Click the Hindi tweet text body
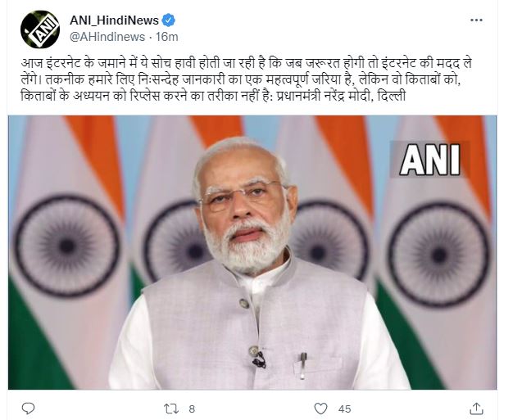The height and width of the screenshot is (420, 513). click(246, 79)
